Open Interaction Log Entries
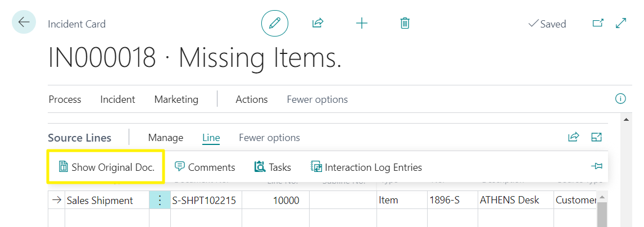This screenshot has height=227, width=644. click(366, 167)
